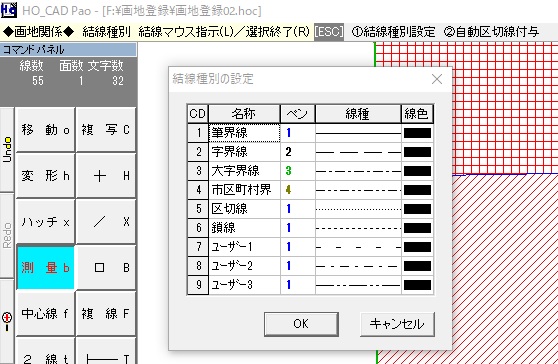Click the 2線 command button
The height and width of the screenshot is (364, 558).
[46, 351]
